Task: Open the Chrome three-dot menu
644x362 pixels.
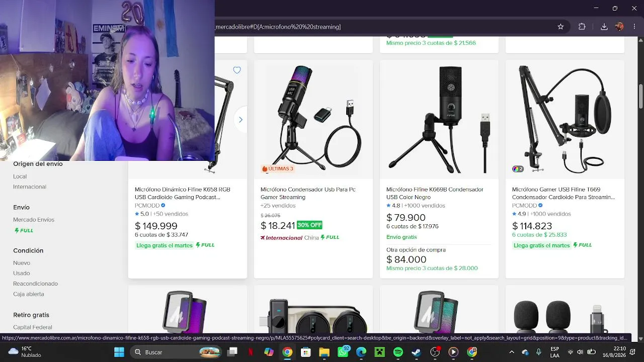Action: (634, 27)
